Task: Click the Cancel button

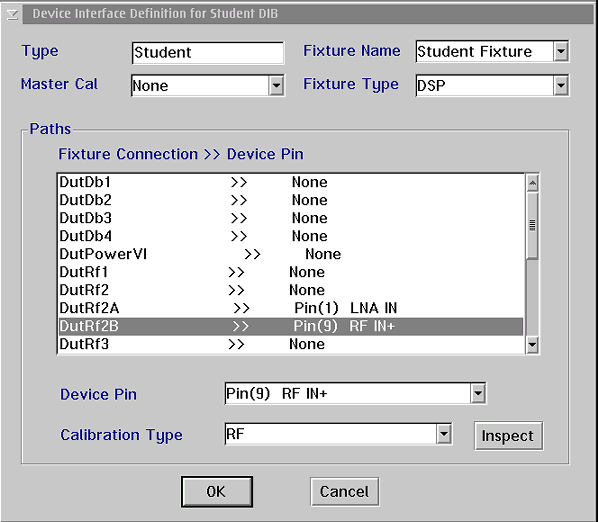Action: [x=344, y=491]
